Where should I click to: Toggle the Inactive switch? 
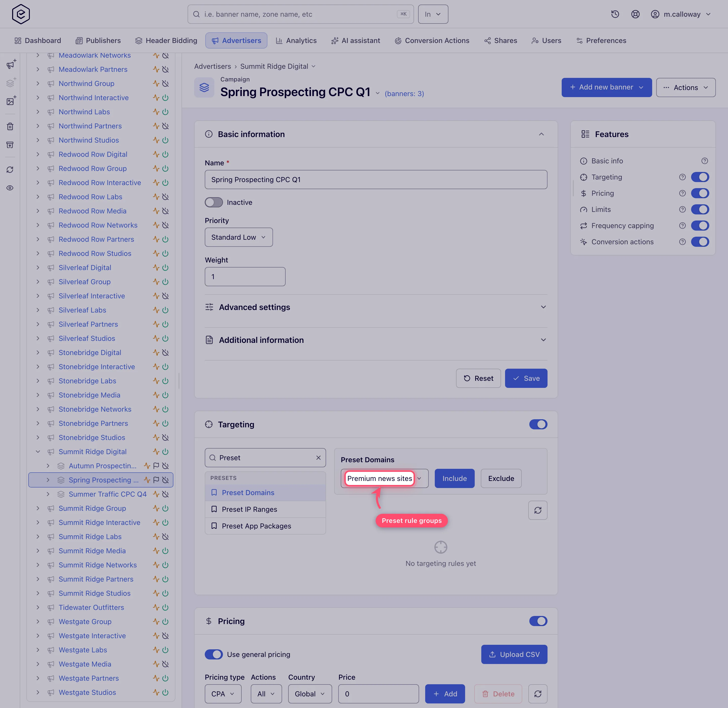(214, 202)
